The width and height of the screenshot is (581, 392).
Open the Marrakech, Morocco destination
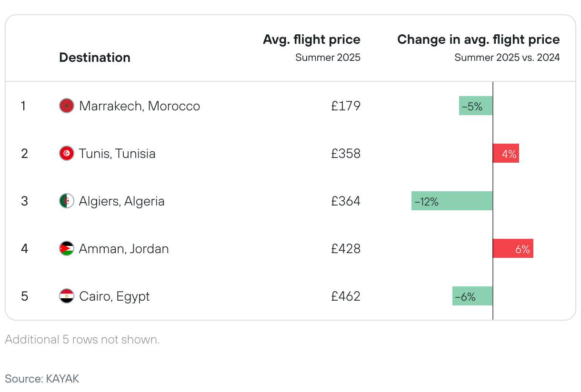pos(140,106)
